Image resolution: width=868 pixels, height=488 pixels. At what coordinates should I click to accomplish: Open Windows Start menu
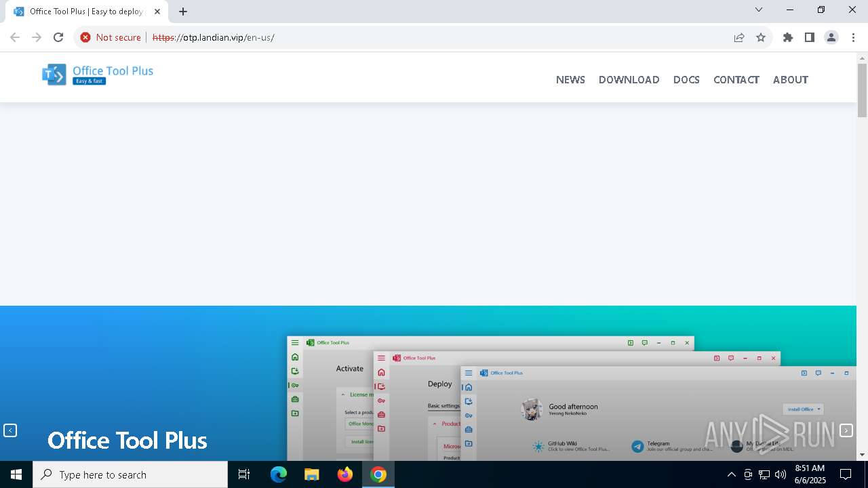pyautogui.click(x=16, y=474)
